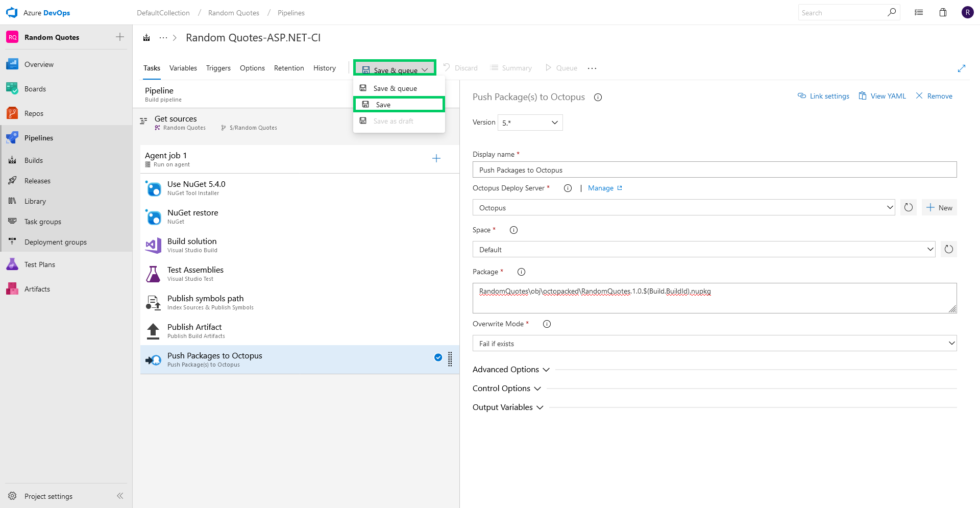The height and width of the screenshot is (508, 980).
Task: Show info tooltip for Overwrite Mode
Action: coord(547,324)
